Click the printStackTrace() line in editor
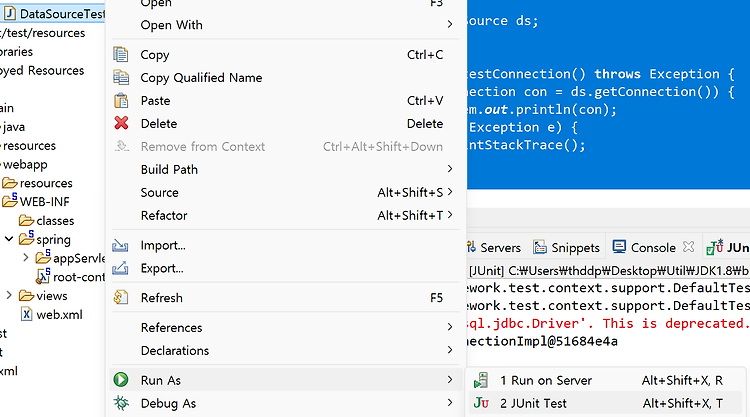The image size is (750, 417). [x=526, y=145]
